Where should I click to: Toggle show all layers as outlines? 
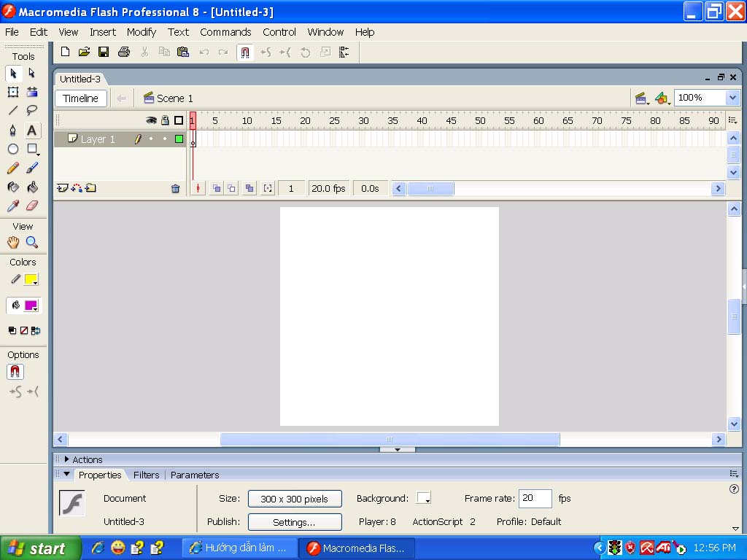coord(179,120)
